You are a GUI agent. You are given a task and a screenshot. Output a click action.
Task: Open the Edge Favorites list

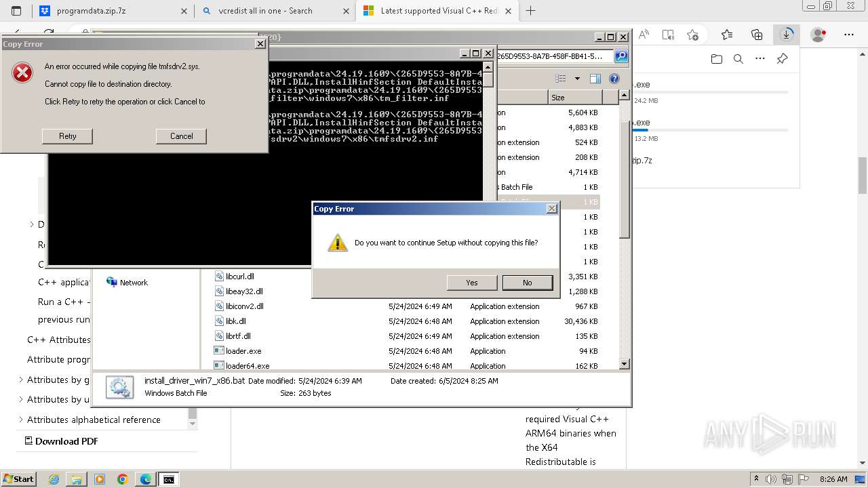727,35
